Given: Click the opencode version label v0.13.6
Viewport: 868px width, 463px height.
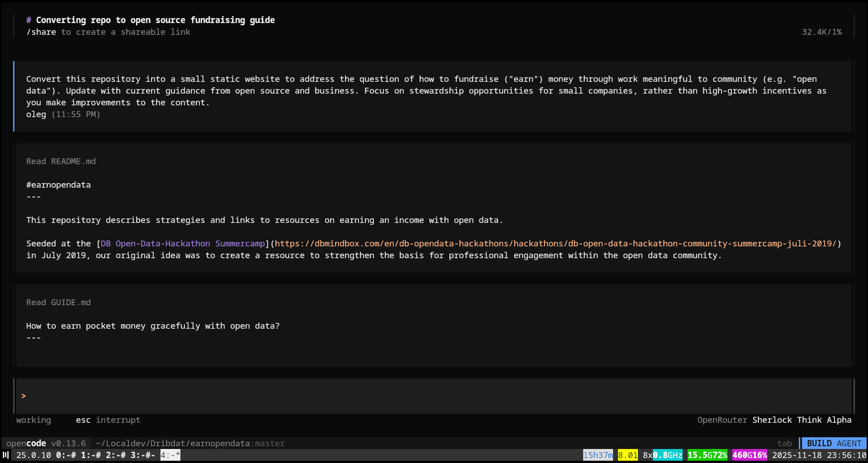Looking at the screenshot, I should click(x=68, y=444).
